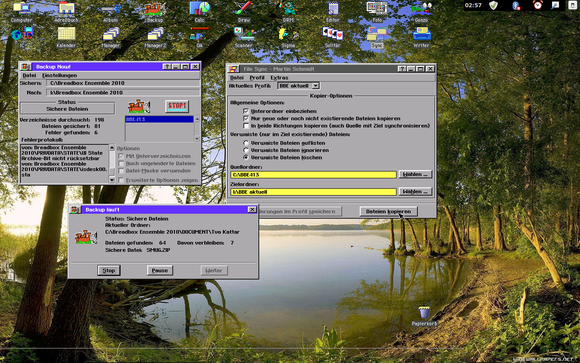Open Profil menu in File Sync
The width and height of the screenshot is (580, 363).
[257, 78]
